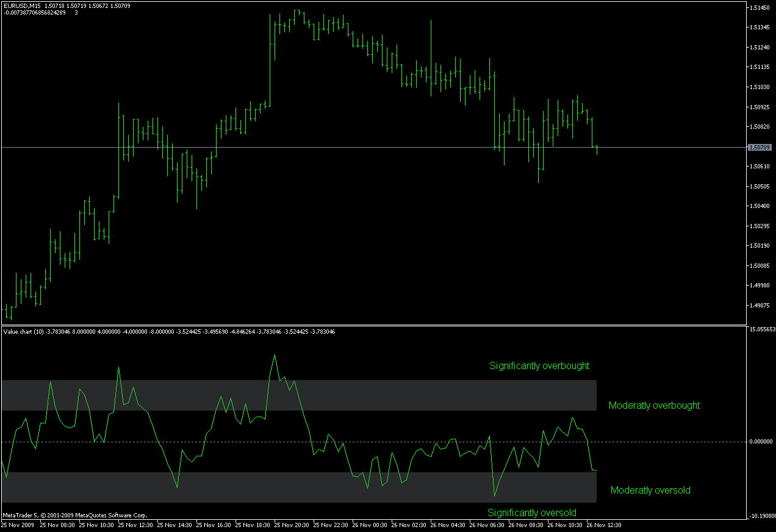Image resolution: width=776 pixels, height=532 pixels.
Task: Click the '25 Nov 10:30' time label
Action: click(97, 525)
